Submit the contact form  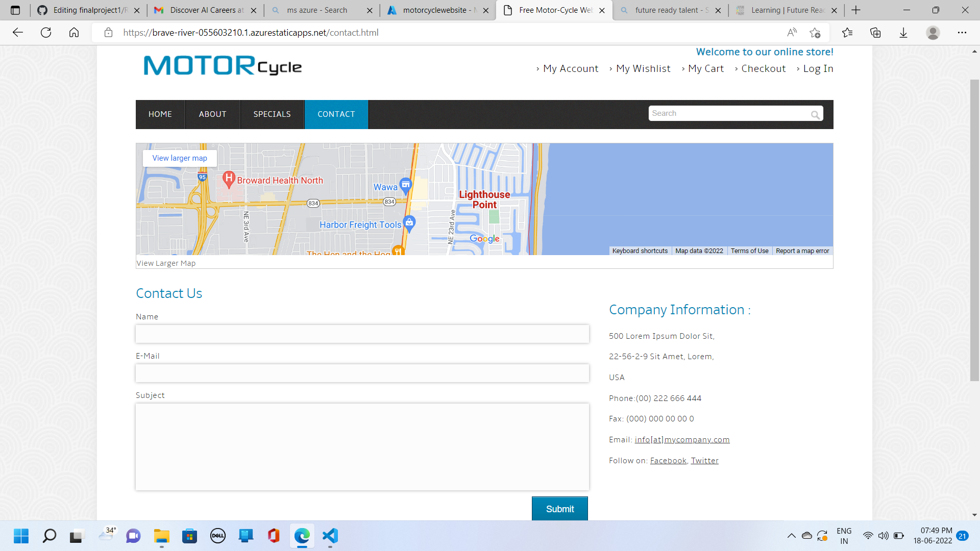(x=559, y=509)
